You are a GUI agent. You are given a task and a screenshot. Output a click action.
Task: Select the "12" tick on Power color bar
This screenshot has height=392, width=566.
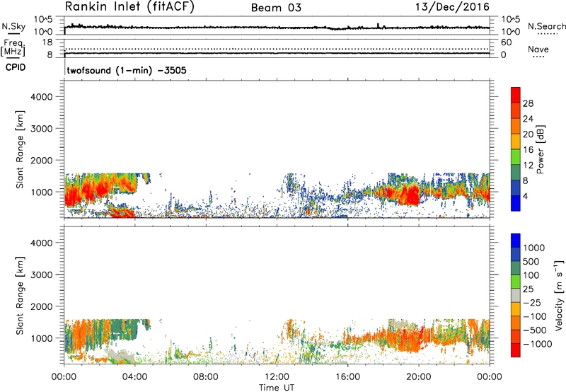coord(528,166)
